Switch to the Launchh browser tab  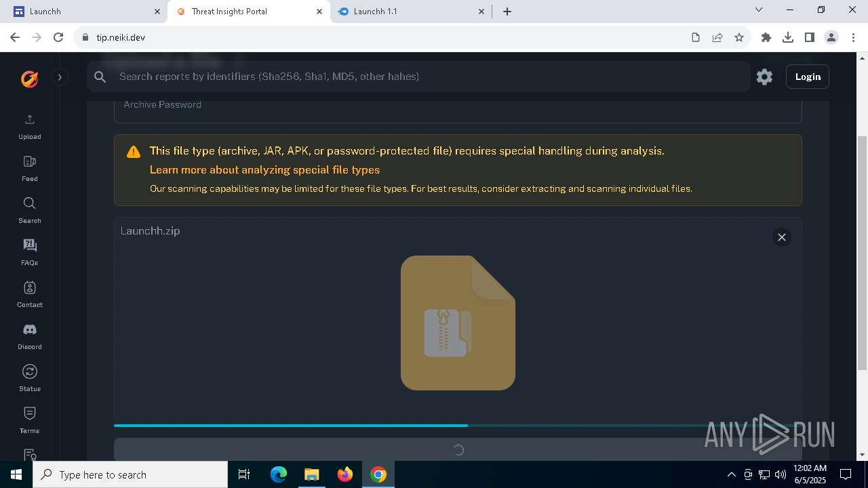[83, 12]
